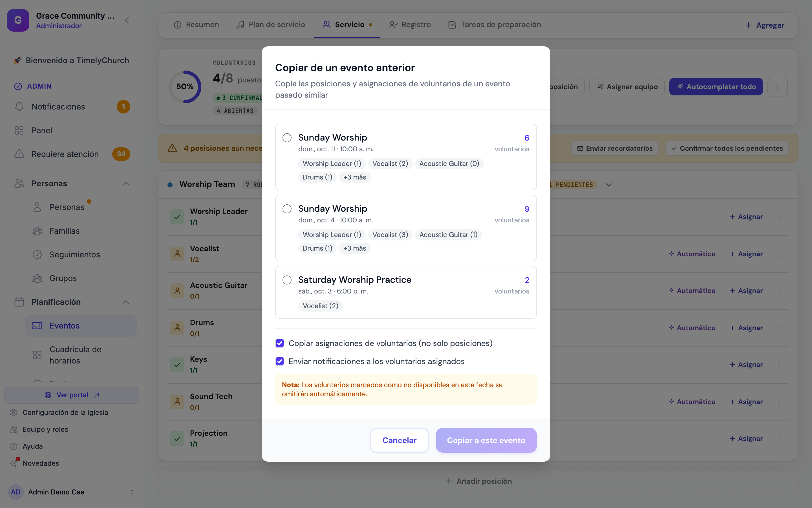Collapse the Planificación section chevron

click(x=125, y=302)
